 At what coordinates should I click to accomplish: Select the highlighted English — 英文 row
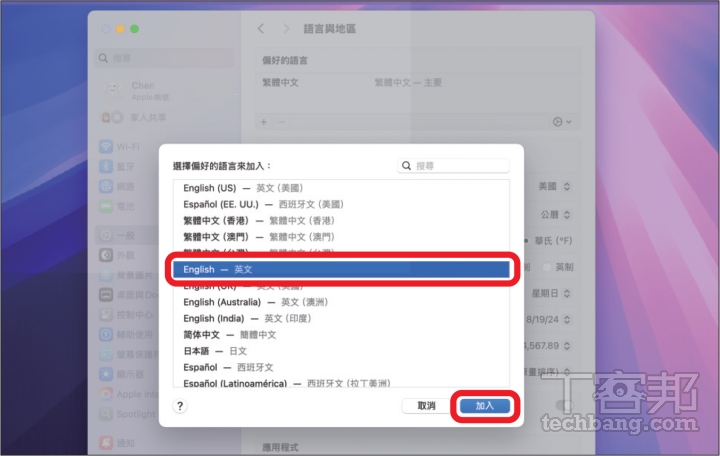[x=341, y=270]
